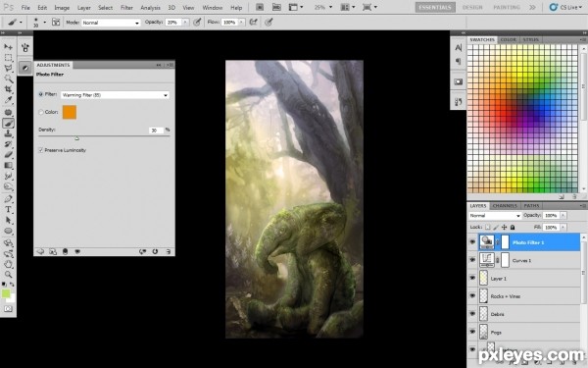Select the Gradient tool
The width and height of the screenshot is (588, 368).
(8, 165)
